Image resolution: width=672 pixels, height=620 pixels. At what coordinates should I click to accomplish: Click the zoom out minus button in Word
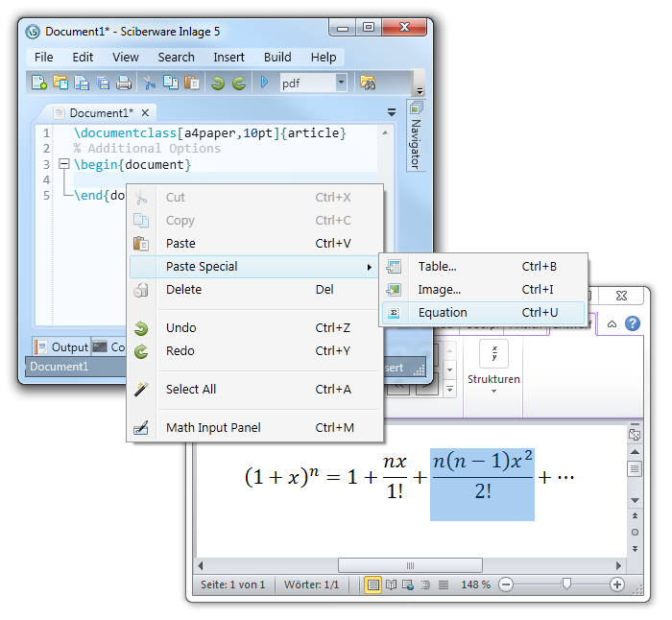point(506,584)
